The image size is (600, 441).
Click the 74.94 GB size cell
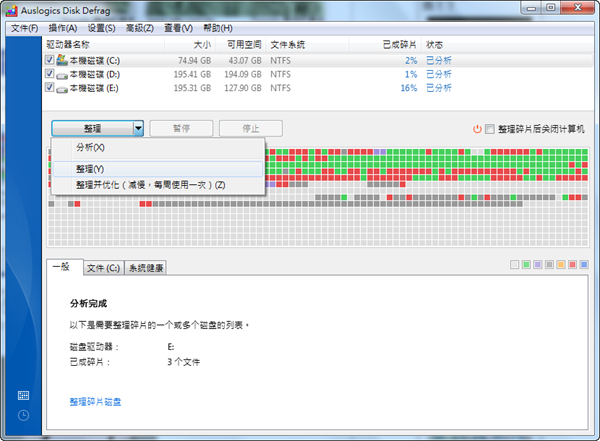pyautogui.click(x=194, y=60)
